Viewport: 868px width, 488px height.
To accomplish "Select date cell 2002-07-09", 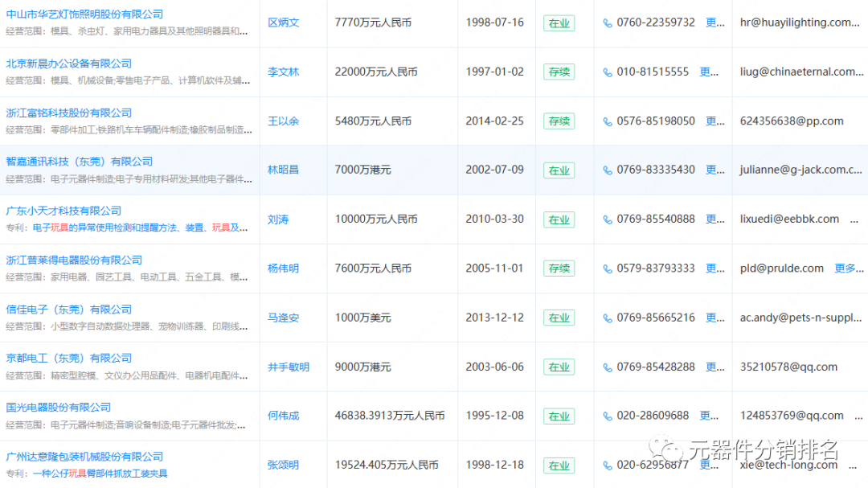I will 494,170.
